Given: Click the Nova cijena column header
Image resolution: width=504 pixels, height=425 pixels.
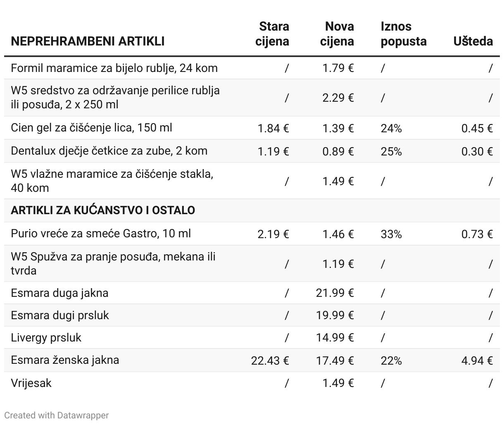Looking at the screenshot, I should [x=337, y=34].
